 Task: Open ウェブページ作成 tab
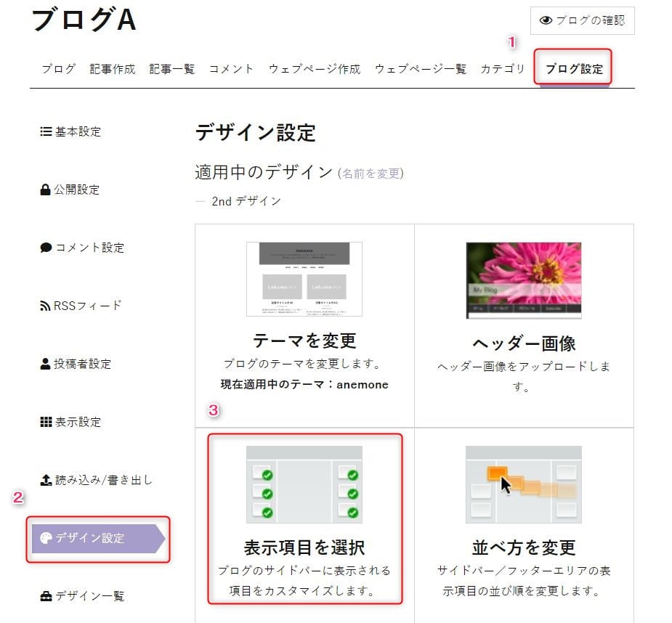(315, 68)
